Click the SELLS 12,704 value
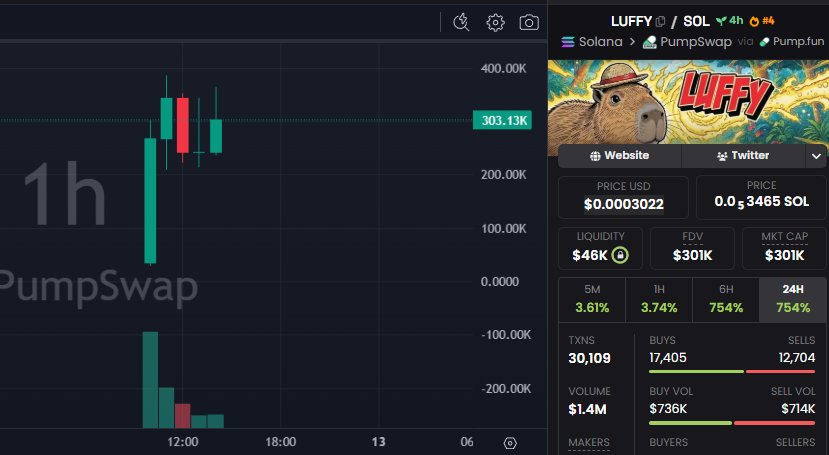Screen dimensions: 829x455 point(797,358)
